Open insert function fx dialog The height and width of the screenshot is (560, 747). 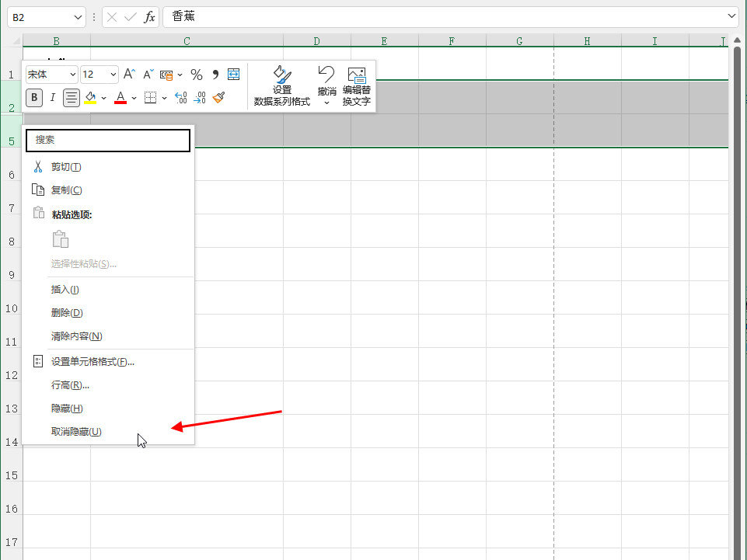pyautogui.click(x=149, y=18)
